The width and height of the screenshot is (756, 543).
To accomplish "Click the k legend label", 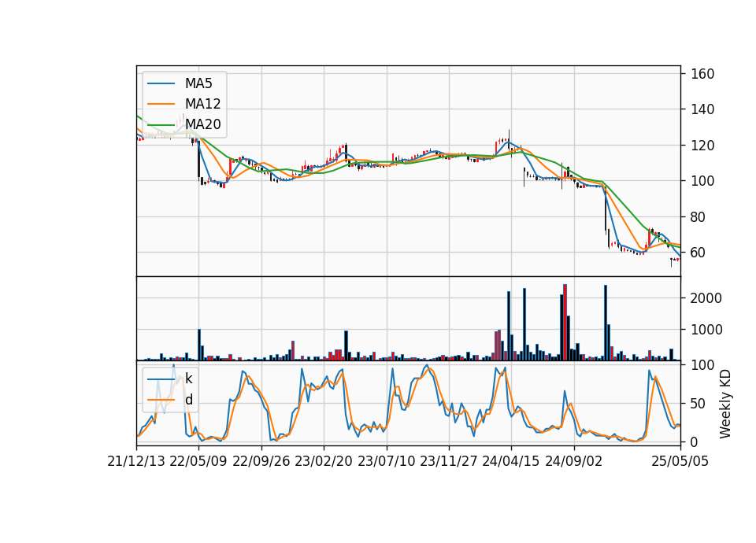I will (188, 379).
